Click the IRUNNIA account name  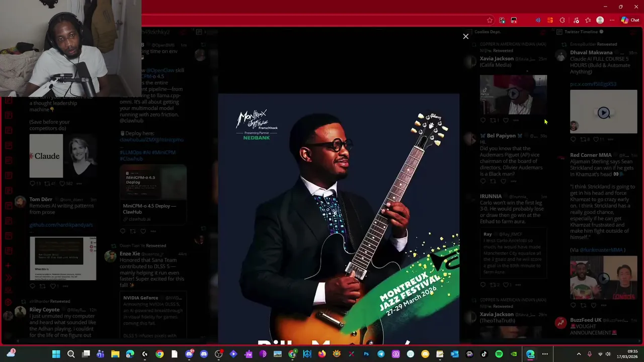(491, 196)
